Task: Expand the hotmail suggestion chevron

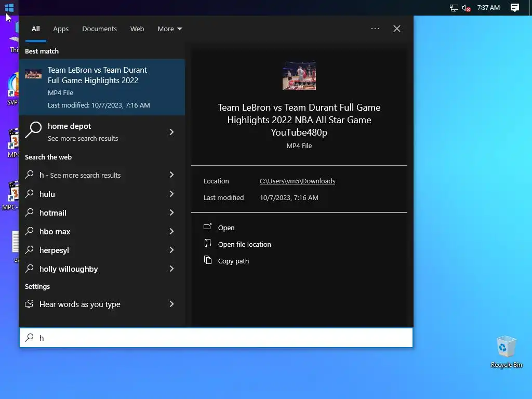Action: [x=171, y=212]
